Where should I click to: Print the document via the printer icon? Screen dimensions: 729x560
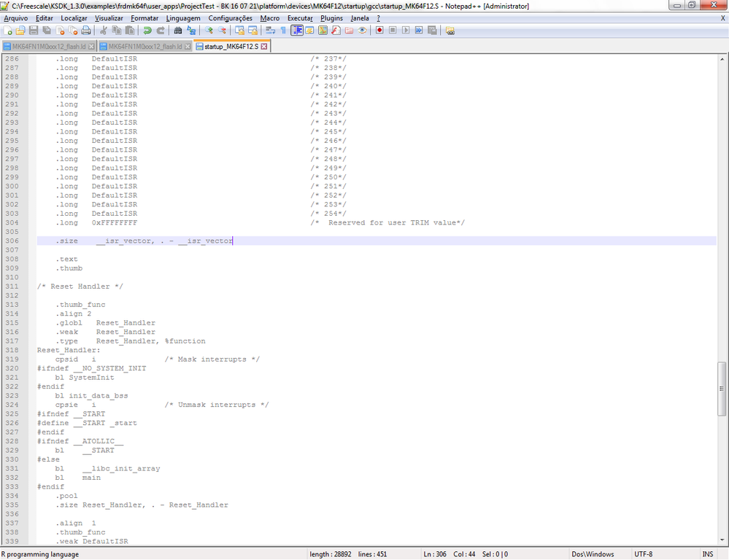coord(86,31)
